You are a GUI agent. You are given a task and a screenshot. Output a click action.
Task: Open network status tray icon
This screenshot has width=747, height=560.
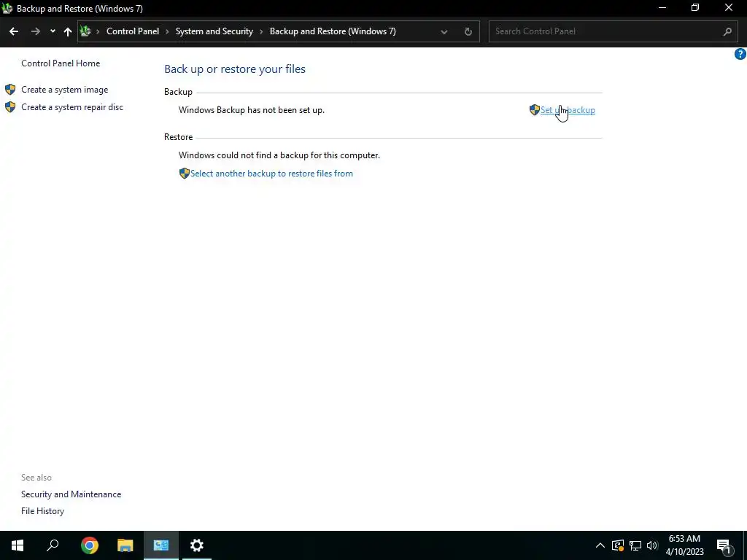[635, 545]
